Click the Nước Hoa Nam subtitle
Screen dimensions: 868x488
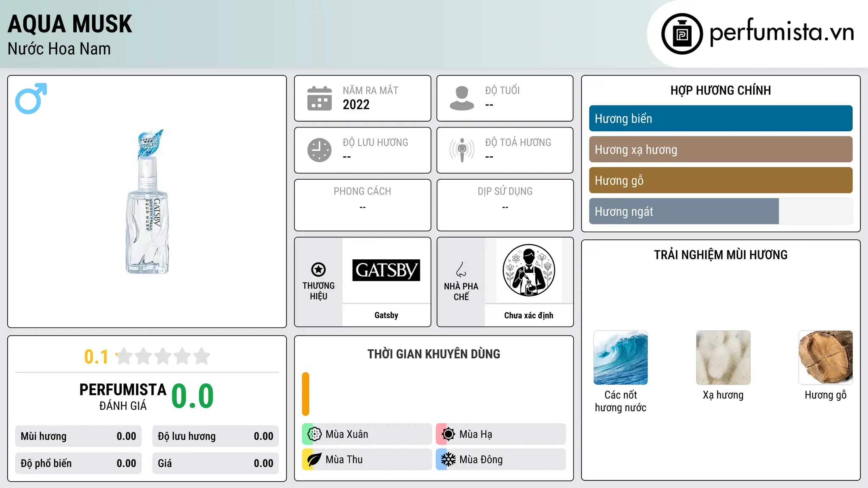(x=59, y=49)
